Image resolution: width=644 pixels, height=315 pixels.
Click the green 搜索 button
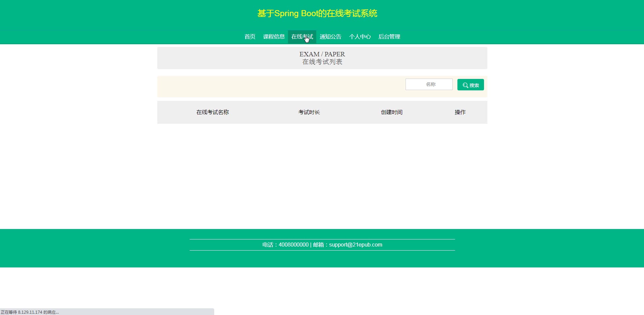pyautogui.click(x=471, y=85)
